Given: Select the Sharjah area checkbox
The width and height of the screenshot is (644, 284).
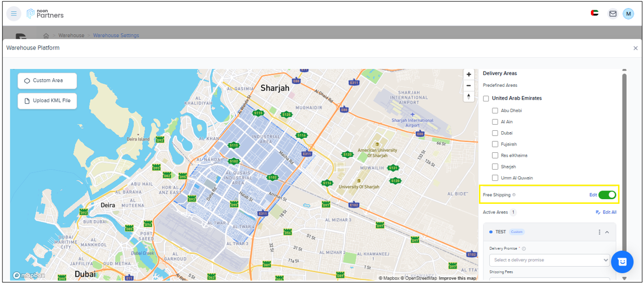Looking at the screenshot, I should click(495, 167).
